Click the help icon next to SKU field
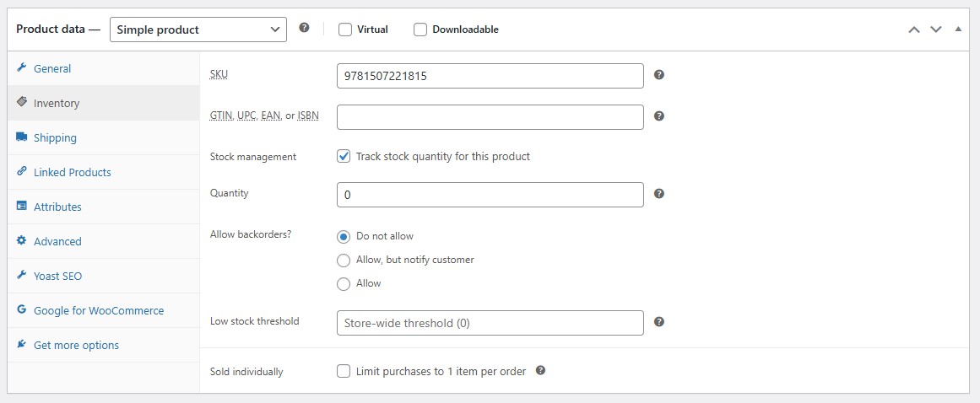The image size is (980, 403). (x=659, y=75)
